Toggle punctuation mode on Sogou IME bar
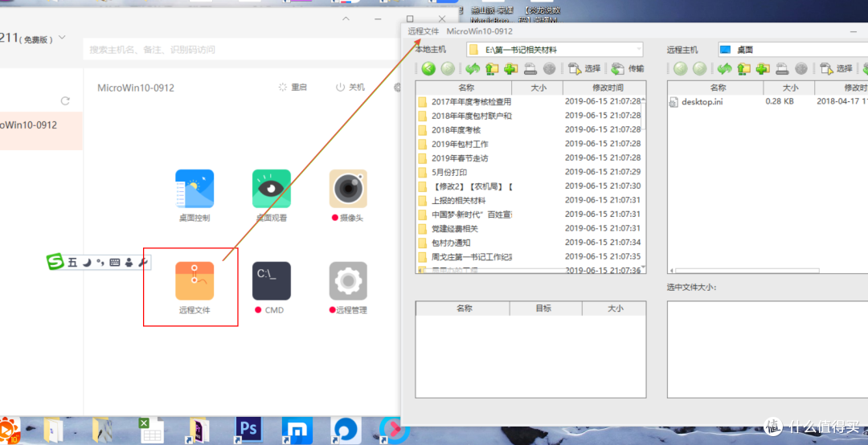The image size is (868, 445). [100, 263]
